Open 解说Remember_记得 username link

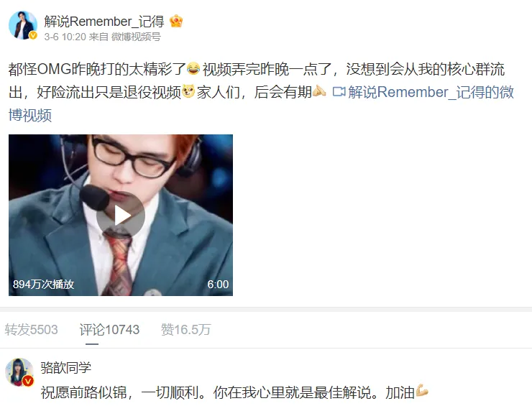click(104, 22)
